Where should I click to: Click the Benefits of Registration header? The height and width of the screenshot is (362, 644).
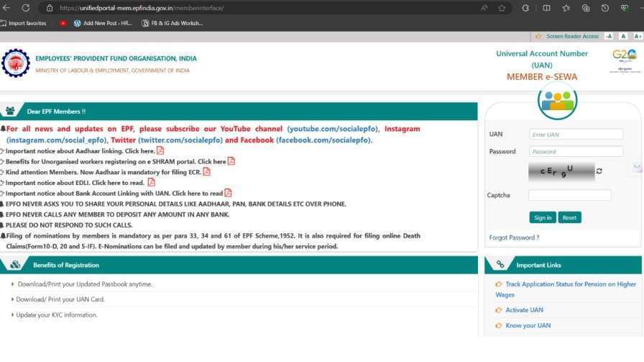[x=66, y=266]
